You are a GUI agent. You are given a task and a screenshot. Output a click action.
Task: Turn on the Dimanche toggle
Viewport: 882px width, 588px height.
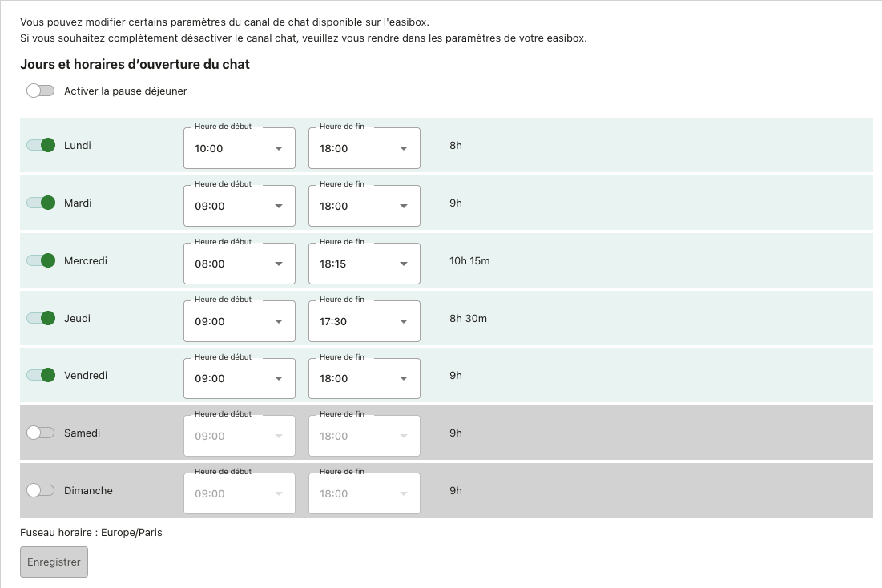(x=40, y=490)
